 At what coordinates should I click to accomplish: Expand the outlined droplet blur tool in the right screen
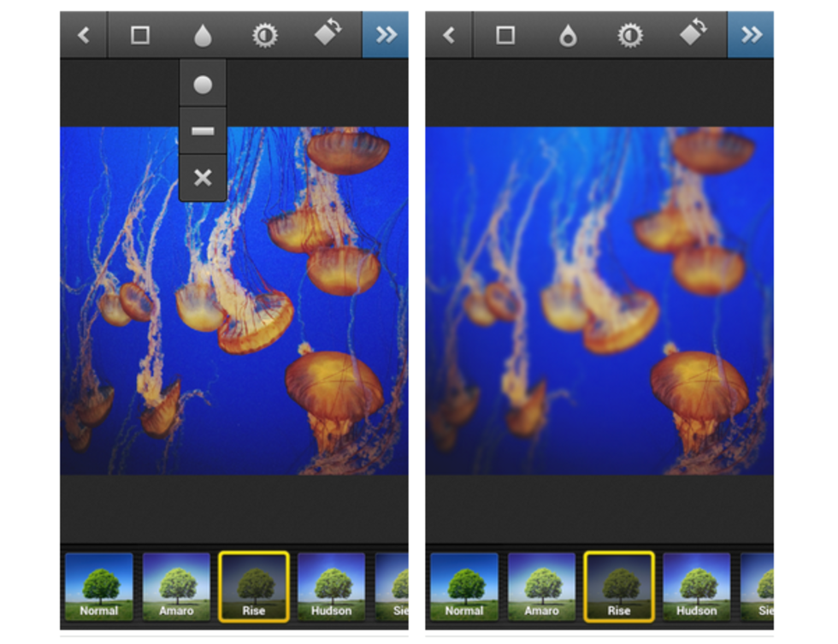[568, 35]
